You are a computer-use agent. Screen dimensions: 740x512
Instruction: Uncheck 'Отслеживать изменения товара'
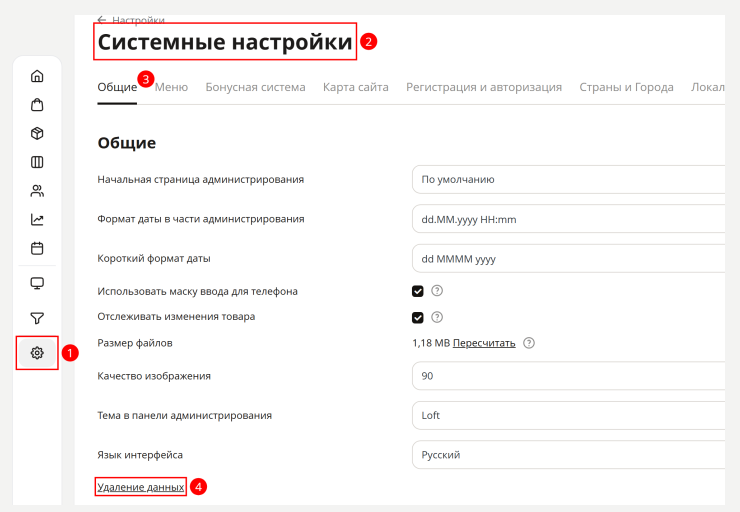tap(418, 318)
